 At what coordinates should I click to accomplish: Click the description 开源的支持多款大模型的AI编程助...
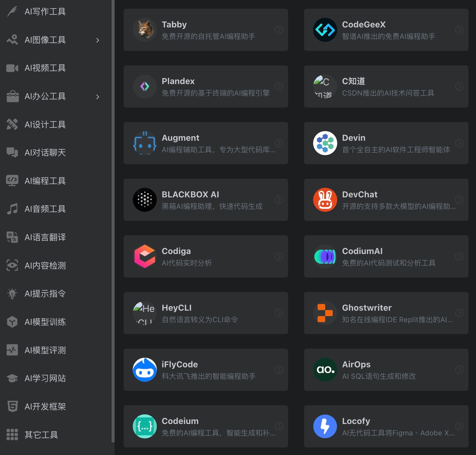[399, 206]
